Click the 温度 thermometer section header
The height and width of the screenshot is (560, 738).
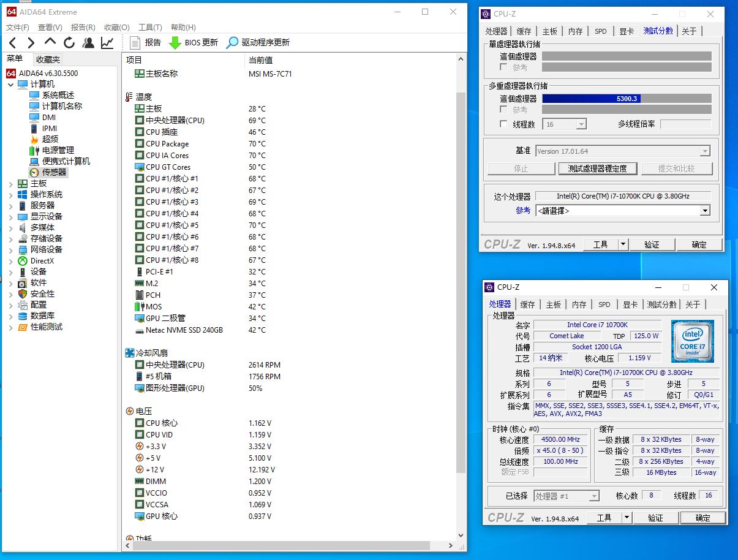(139, 97)
